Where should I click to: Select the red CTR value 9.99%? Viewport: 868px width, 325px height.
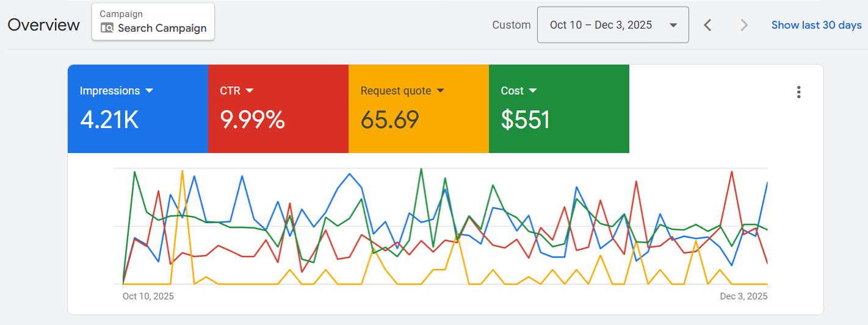(252, 120)
